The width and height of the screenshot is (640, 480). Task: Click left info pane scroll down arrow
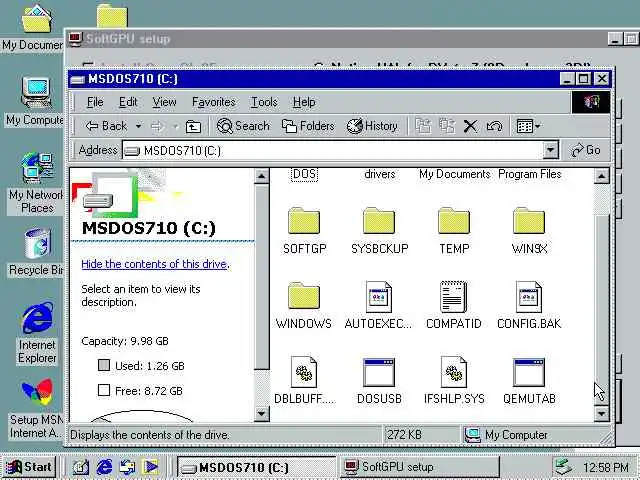(x=261, y=413)
